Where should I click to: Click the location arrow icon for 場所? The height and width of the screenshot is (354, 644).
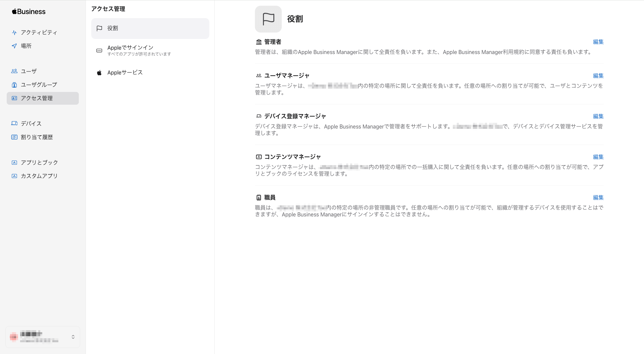14,46
